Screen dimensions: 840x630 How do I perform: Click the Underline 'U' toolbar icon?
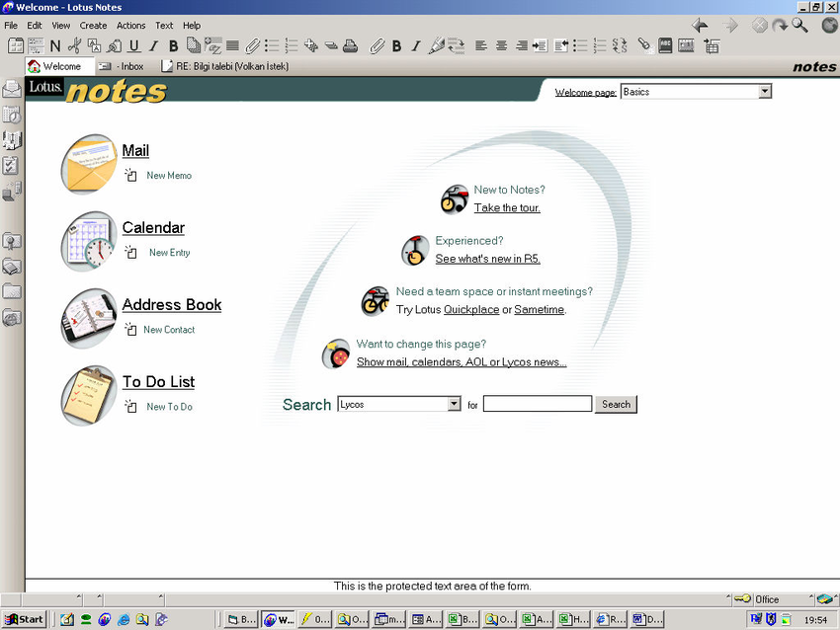[134, 46]
